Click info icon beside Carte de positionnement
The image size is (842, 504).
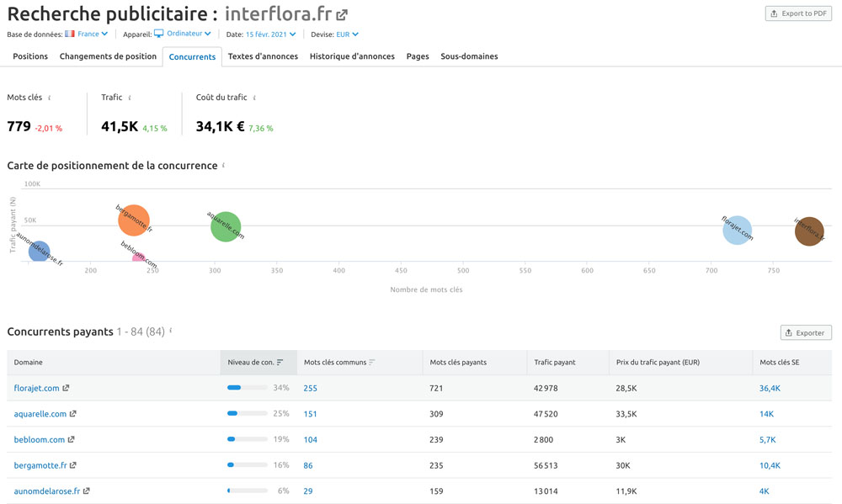pos(223,165)
